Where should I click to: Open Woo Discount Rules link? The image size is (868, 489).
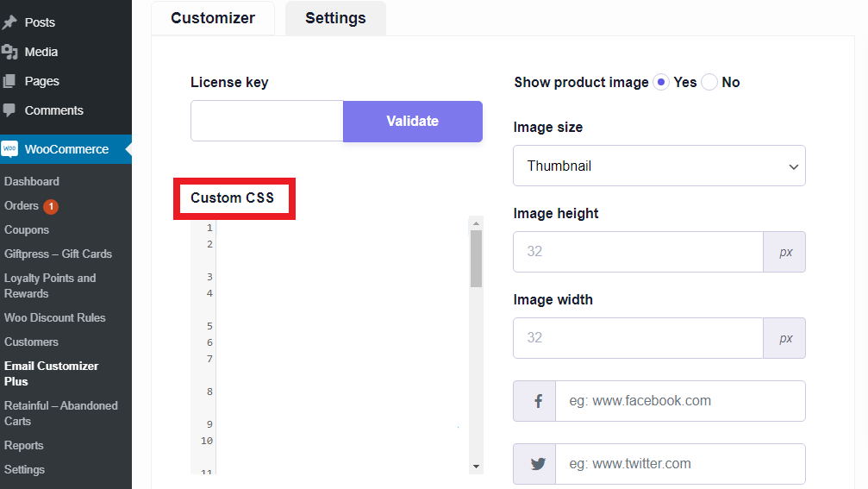pyautogui.click(x=55, y=317)
